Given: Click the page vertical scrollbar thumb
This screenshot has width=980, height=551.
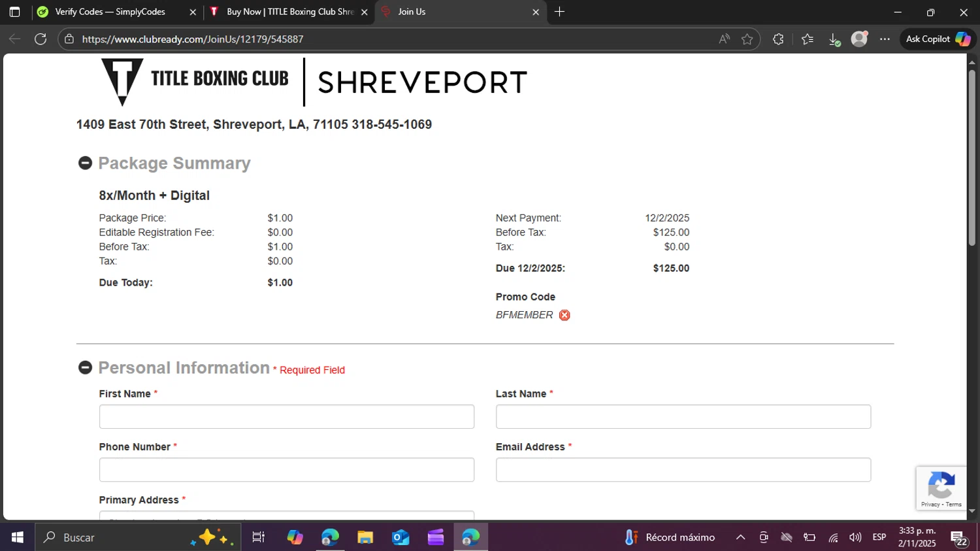Looking at the screenshot, I should (972, 157).
